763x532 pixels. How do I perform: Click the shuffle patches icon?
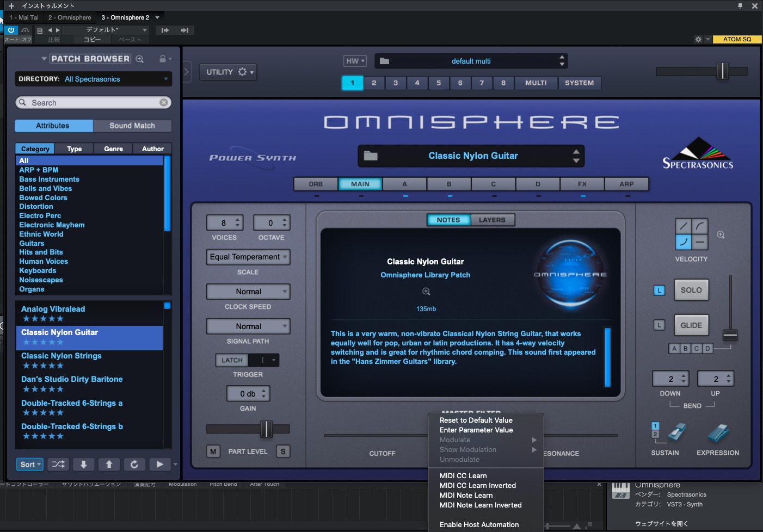[x=58, y=464]
